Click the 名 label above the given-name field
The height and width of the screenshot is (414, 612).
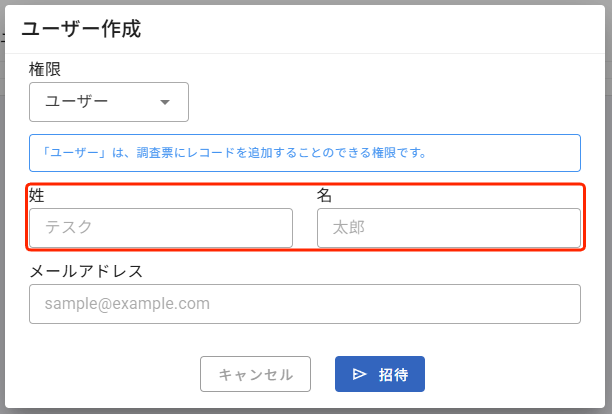coord(324,195)
